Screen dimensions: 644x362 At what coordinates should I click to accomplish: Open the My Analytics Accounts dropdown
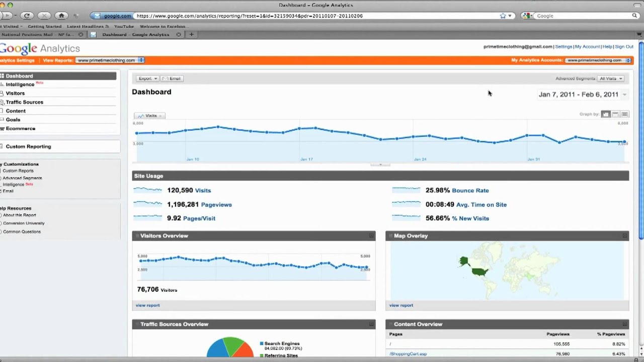(x=598, y=60)
